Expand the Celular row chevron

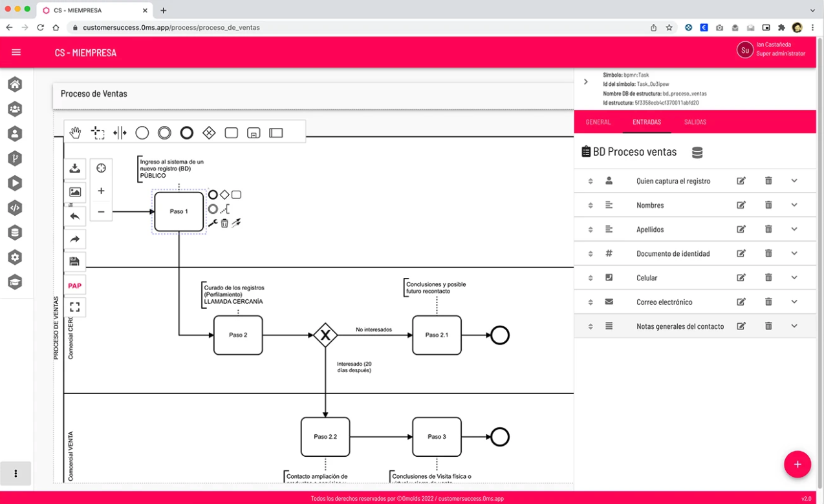point(794,277)
